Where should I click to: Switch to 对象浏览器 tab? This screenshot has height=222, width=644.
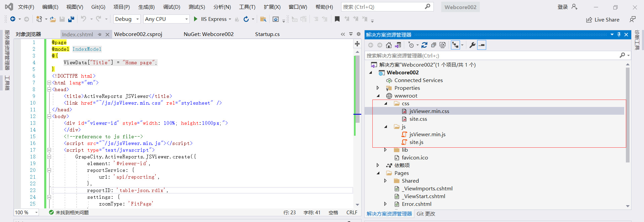(28, 34)
